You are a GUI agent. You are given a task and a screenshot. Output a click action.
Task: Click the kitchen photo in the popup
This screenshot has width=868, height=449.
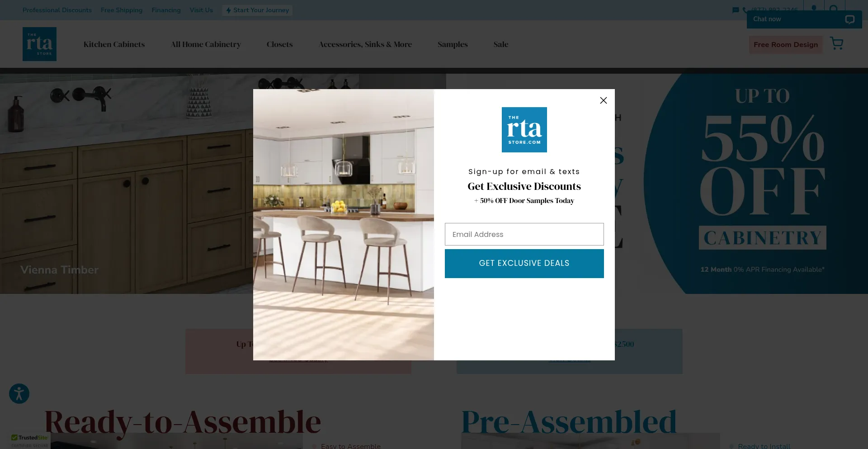click(344, 225)
